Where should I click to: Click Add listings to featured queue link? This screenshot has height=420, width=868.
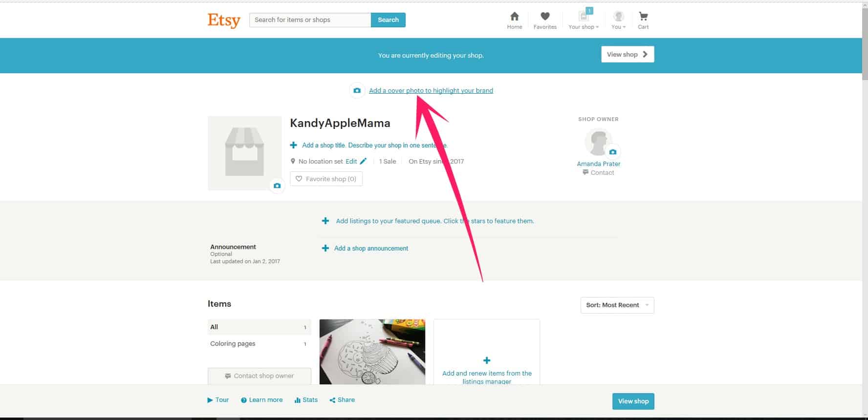(x=434, y=221)
